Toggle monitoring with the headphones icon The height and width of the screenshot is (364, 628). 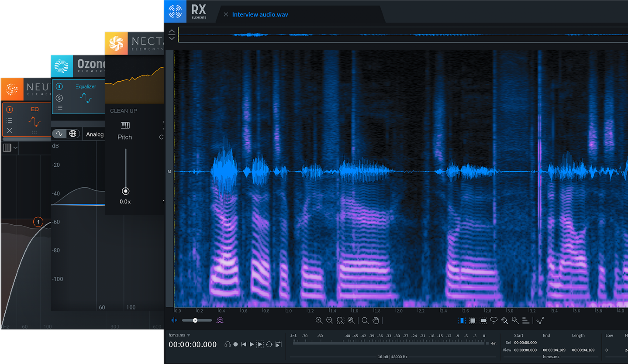pyautogui.click(x=228, y=345)
